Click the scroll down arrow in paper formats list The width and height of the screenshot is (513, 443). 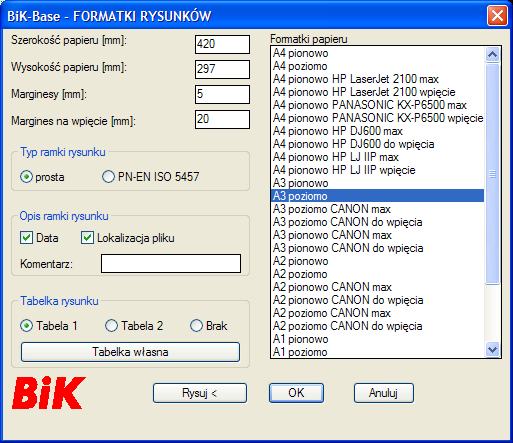tap(492, 350)
